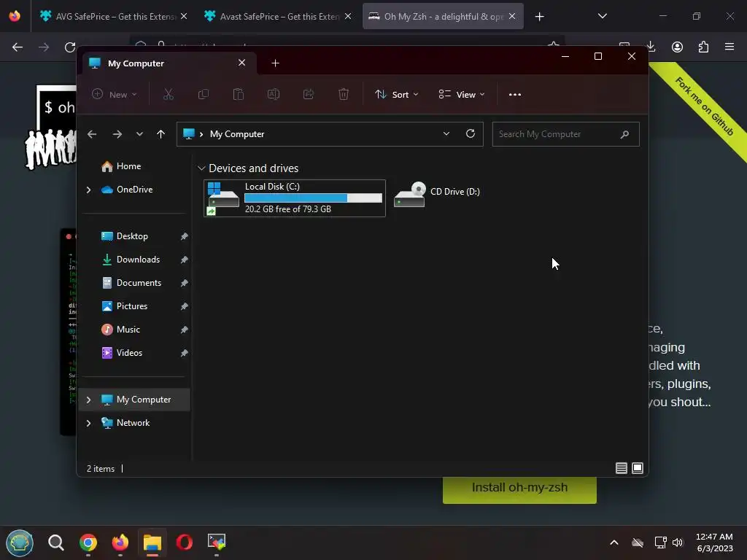Open the See more three-dots menu
747x560 pixels.
514,94
